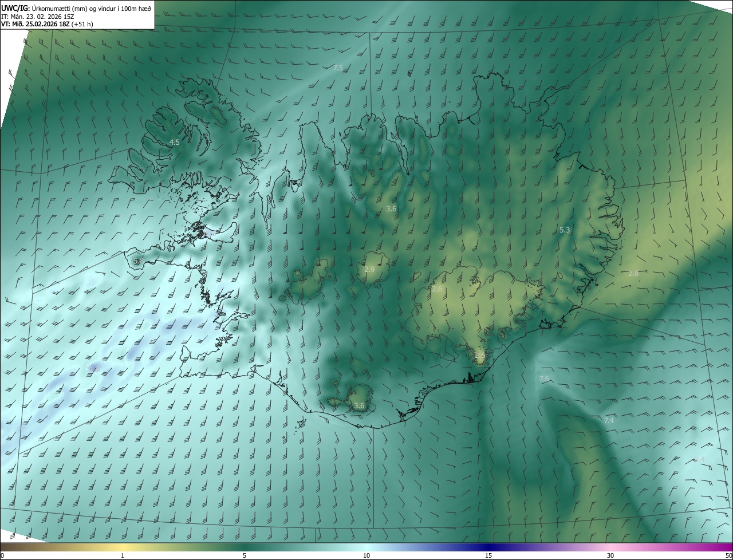This screenshot has width=733, height=560.
Task: Click the "4.5" value over the Westfjords
Action: 174,142
